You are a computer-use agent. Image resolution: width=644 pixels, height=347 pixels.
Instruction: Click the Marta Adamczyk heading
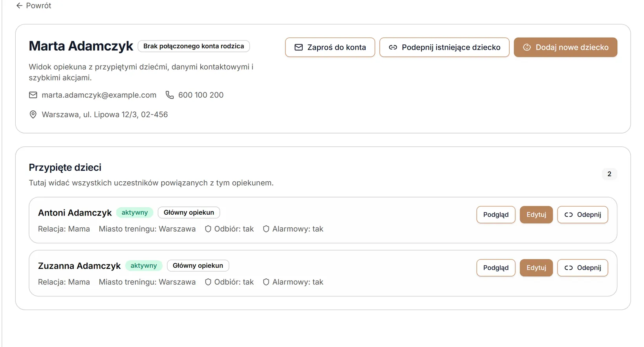(x=81, y=46)
